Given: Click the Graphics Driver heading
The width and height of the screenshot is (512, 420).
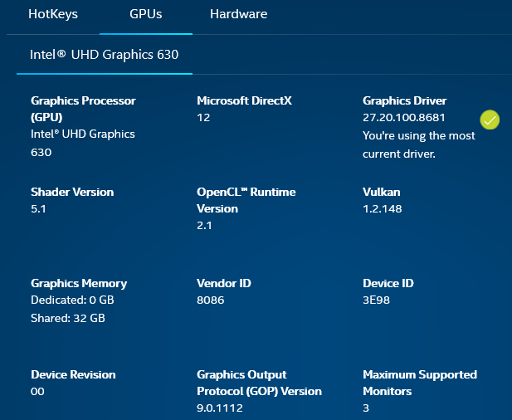Looking at the screenshot, I should point(405,100).
